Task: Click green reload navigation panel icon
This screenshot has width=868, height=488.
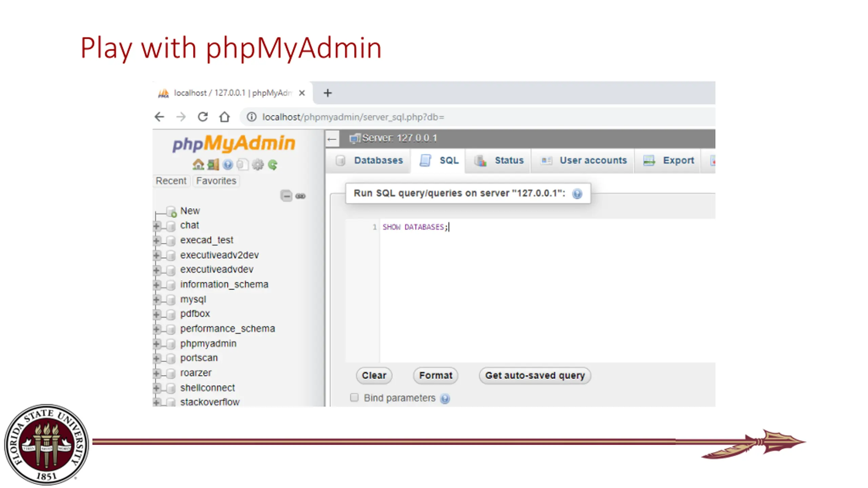Action: point(273,165)
